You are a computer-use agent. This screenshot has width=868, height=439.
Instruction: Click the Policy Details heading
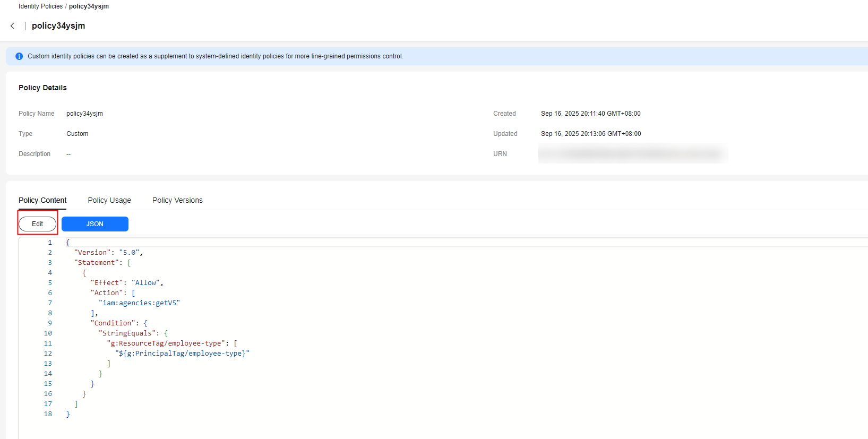(x=42, y=88)
